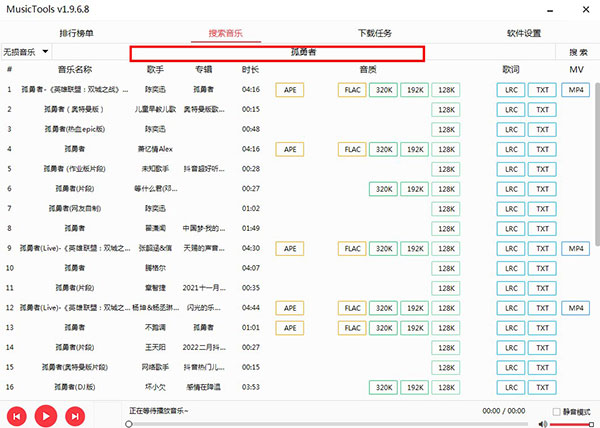Skip to the next track
The image size is (600, 428).
point(74,413)
